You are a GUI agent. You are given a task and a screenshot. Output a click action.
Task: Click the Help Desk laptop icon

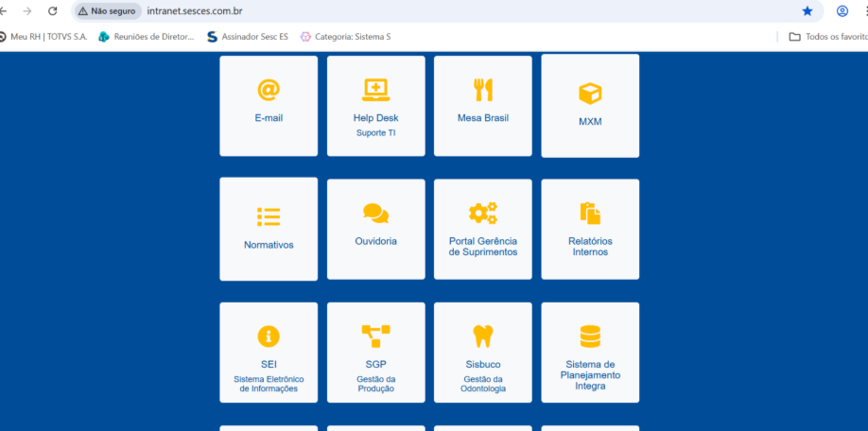pos(375,90)
